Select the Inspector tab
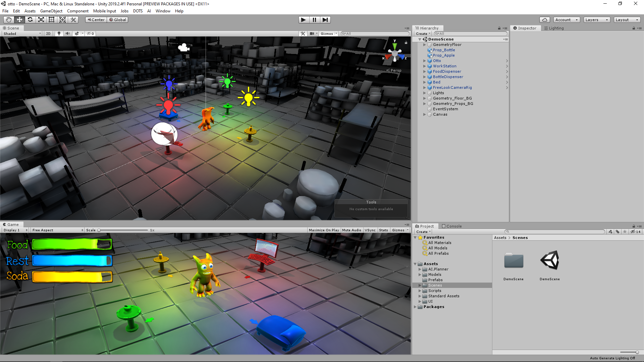The height and width of the screenshot is (362, 644). [525, 28]
